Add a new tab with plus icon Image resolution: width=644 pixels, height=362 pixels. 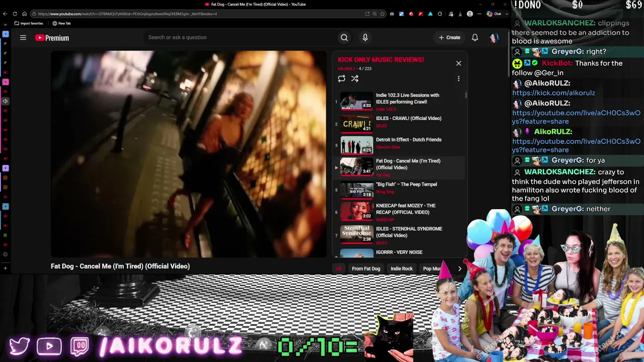click(x=6, y=268)
